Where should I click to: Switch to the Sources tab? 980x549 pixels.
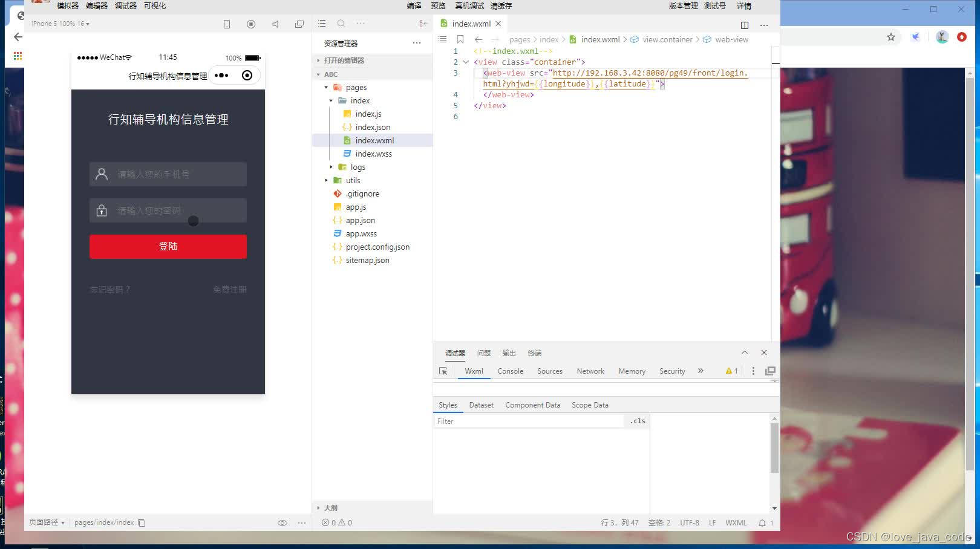pos(550,371)
